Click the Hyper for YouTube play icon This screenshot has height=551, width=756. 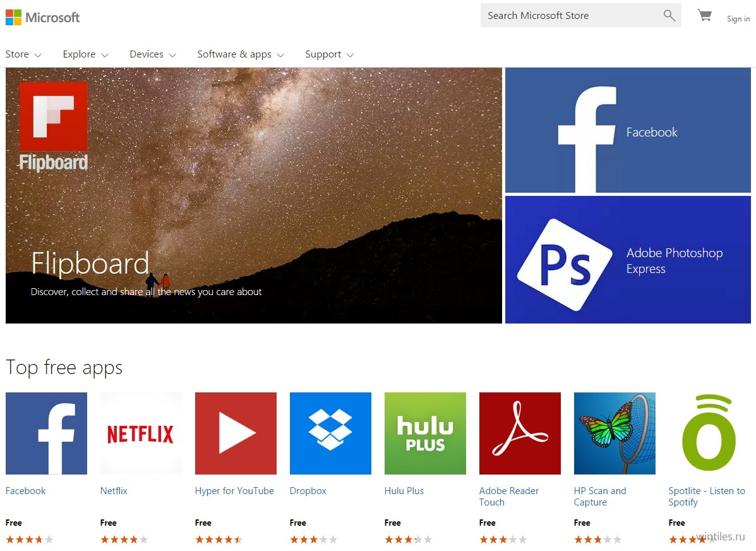236,433
